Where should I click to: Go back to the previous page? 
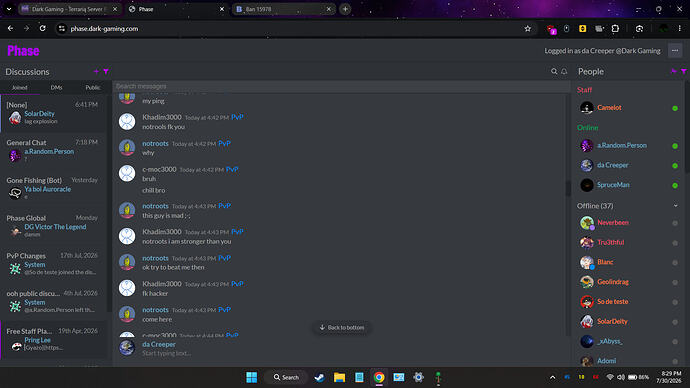click(x=11, y=29)
